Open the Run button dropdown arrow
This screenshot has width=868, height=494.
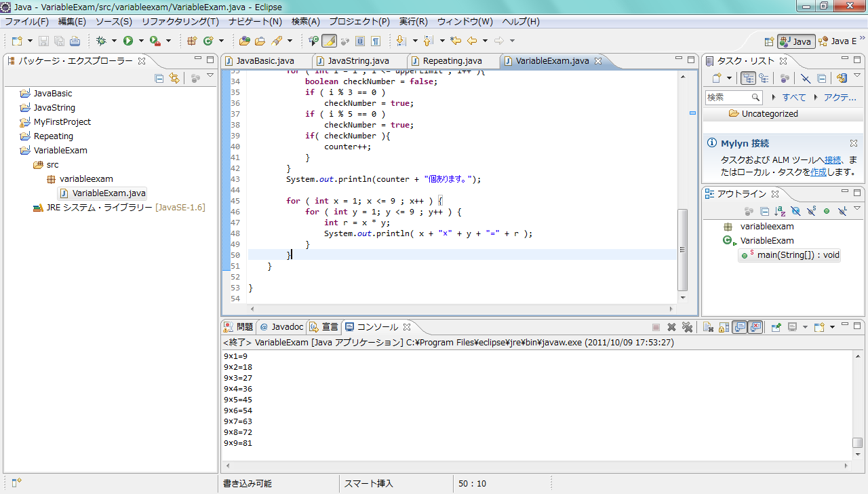point(141,41)
